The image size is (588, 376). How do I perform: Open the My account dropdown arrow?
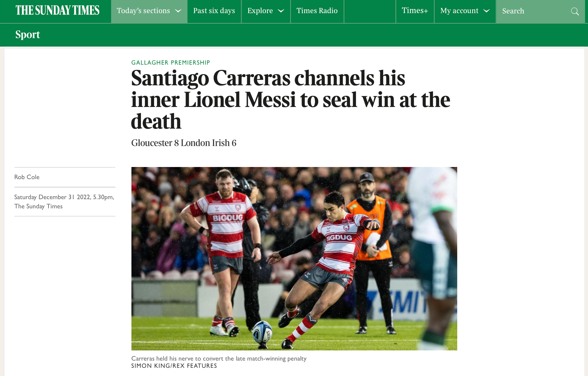click(x=487, y=11)
